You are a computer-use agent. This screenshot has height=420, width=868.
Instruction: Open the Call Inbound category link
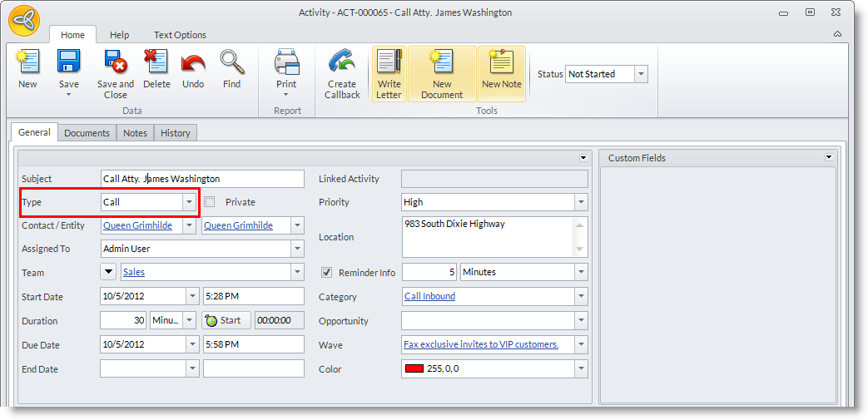click(x=429, y=296)
